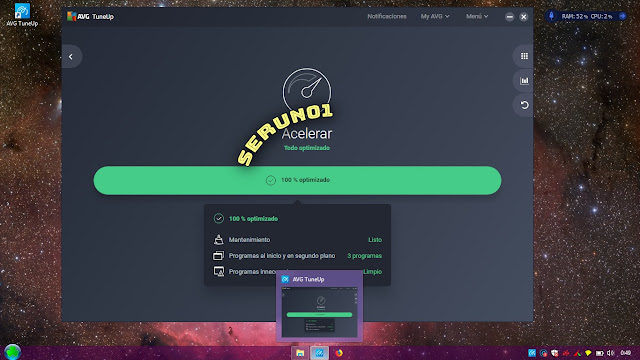The image size is (640, 360).
Task: Open the AVG TuneUp desktop shortcut
Action: (x=22, y=15)
